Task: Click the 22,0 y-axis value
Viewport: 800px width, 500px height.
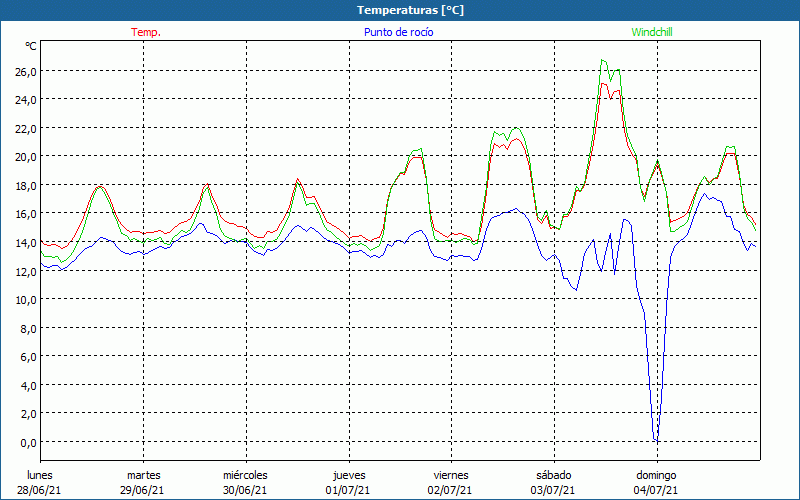Action: coord(26,129)
